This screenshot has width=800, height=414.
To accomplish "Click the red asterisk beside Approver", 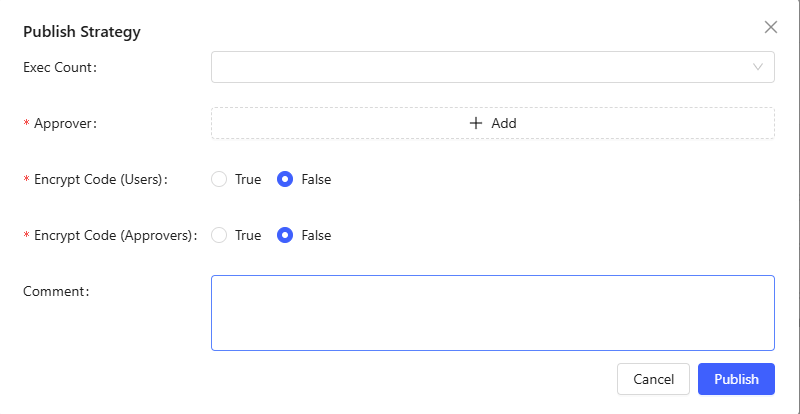I will pos(26,124).
